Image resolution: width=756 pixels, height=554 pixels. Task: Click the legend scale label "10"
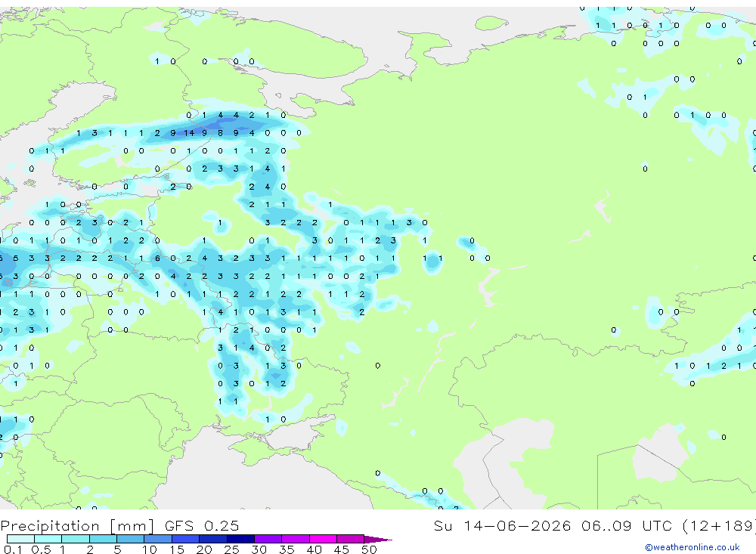pyautogui.click(x=150, y=549)
